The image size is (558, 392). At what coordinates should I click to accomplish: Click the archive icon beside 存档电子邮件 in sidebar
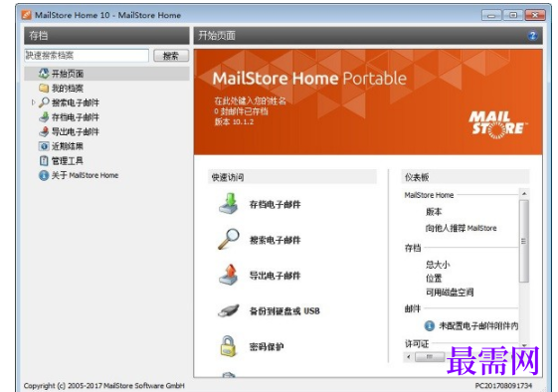[x=44, y=116]
